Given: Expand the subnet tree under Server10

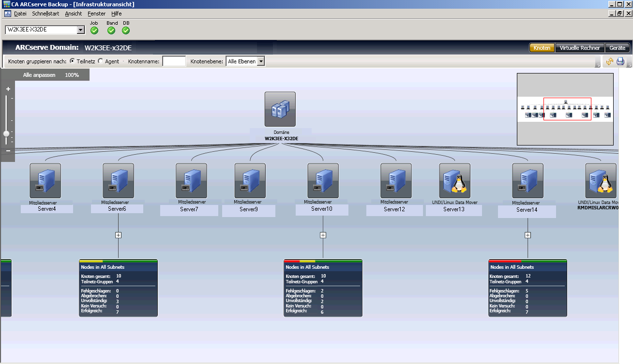Looking at the screenshot, I should coord(323,235).
